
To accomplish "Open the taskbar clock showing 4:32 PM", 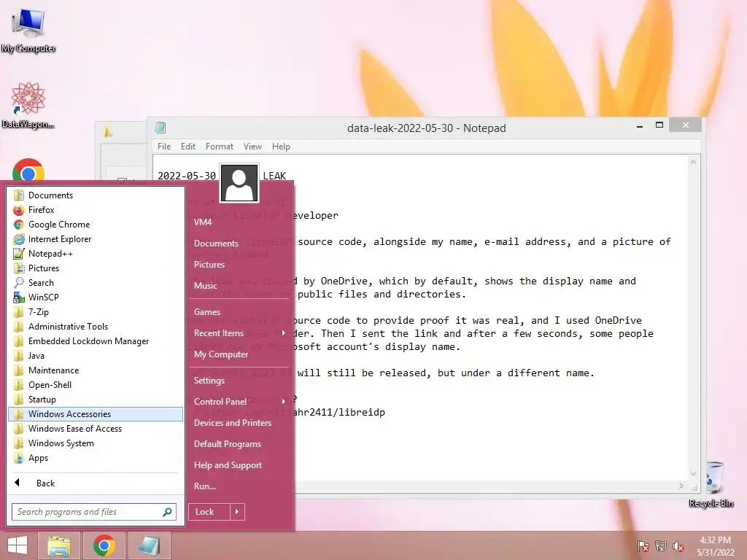I will tap(716, 546).
